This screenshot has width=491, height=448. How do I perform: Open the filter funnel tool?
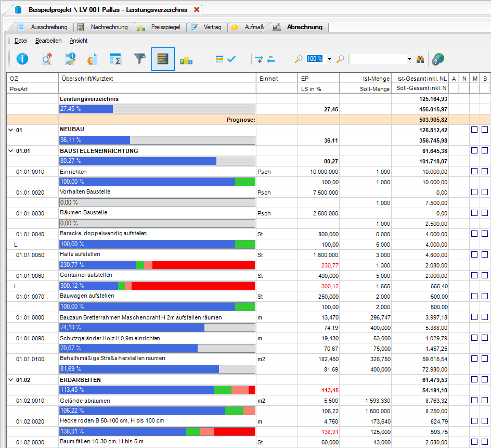(x=140, y=59)
